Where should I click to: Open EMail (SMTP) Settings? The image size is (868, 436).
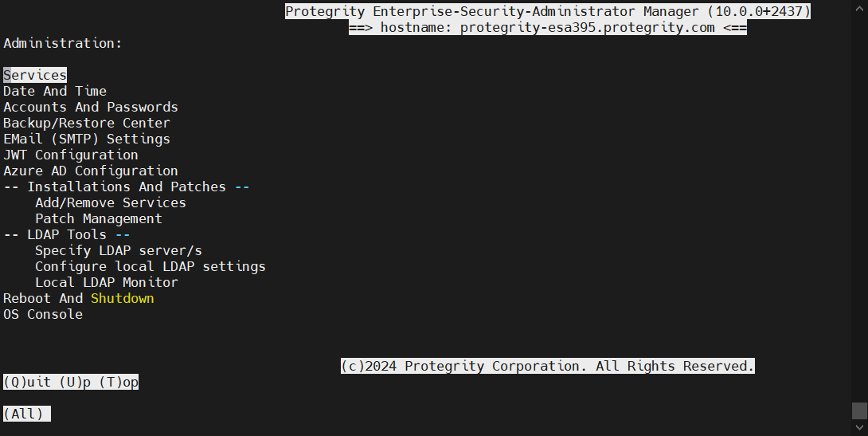click(x=87, y=139)
